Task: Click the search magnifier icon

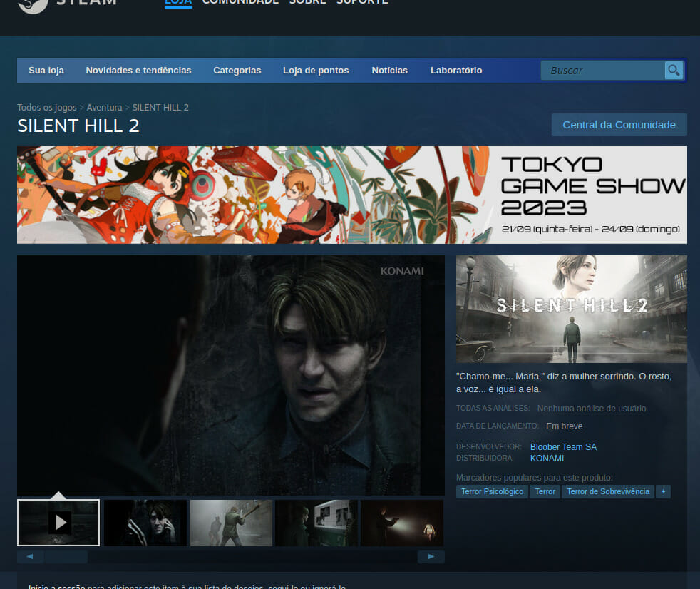Action: tap(673, 70)
